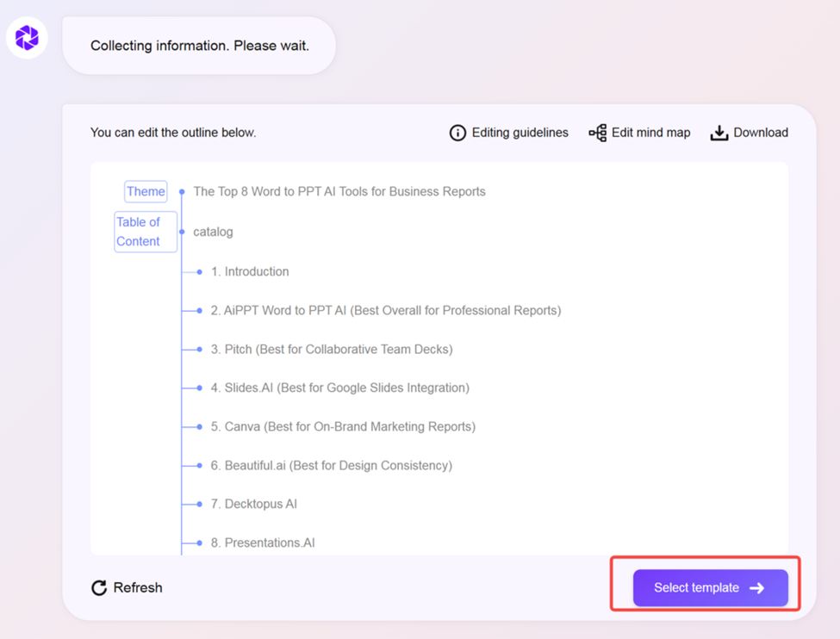This screenshot has height=639, width=840.
Task: Select the Theme label tag
Action: coord(146,191)
